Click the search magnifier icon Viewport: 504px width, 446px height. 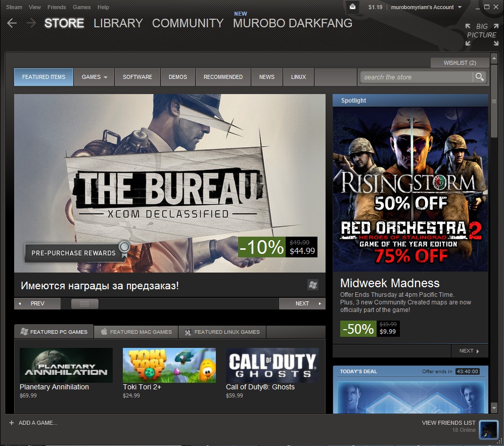tap(480, 77)
